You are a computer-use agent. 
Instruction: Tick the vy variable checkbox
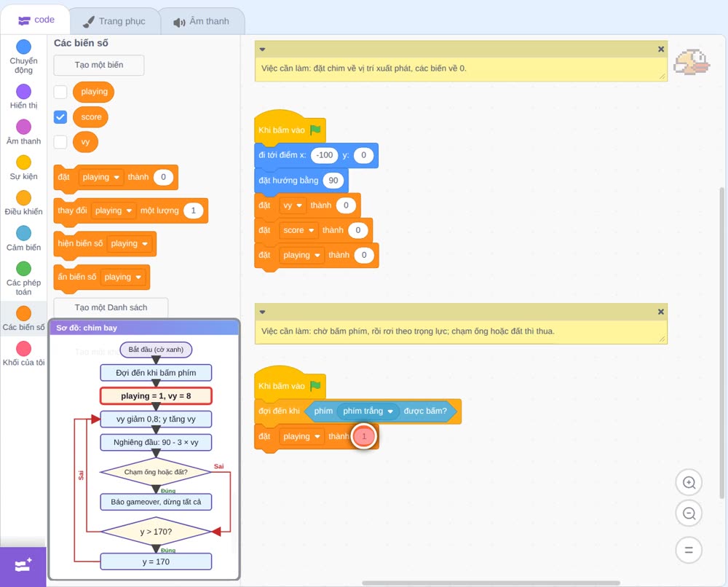point(60,141)
